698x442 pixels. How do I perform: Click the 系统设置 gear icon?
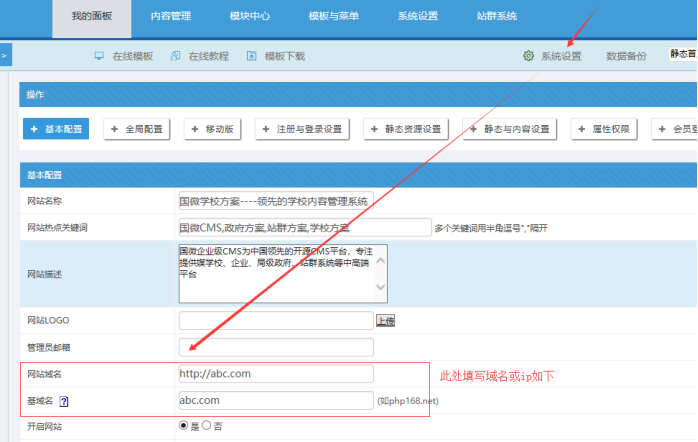(528, 56)
